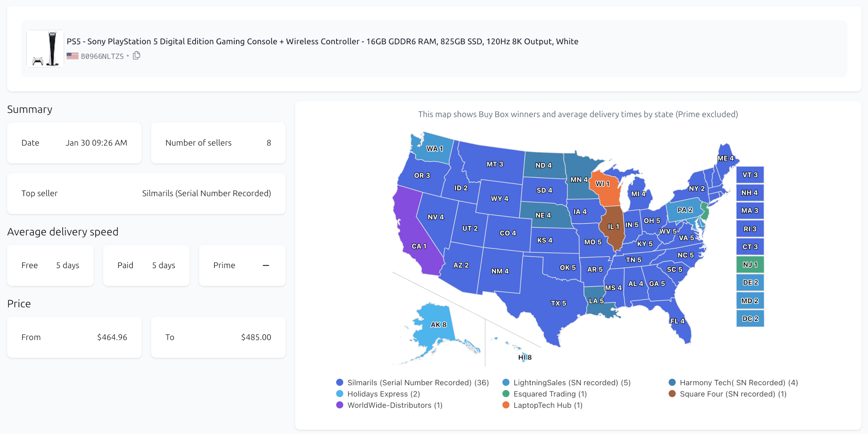Viewport: 868px width, 434px height.
Task: Click the US flag icon
Action: (x=73, y=56)
